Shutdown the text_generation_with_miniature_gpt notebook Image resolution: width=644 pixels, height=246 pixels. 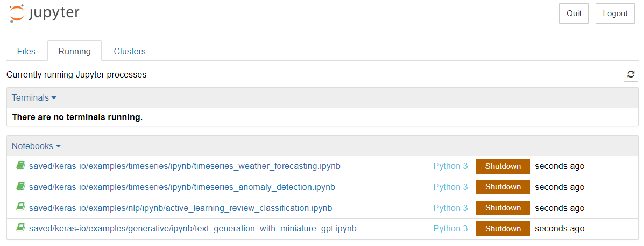(503, 229)
